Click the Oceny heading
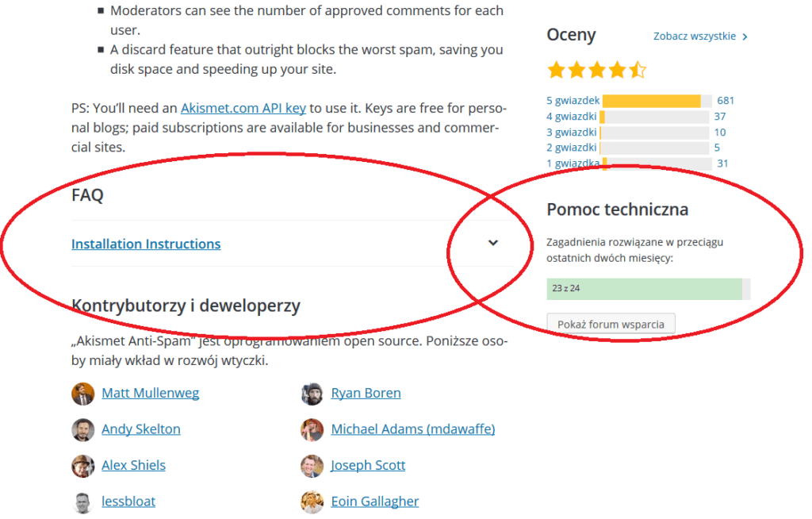The height and width of the screenshot is (519, 812). (x=571, y=35)
